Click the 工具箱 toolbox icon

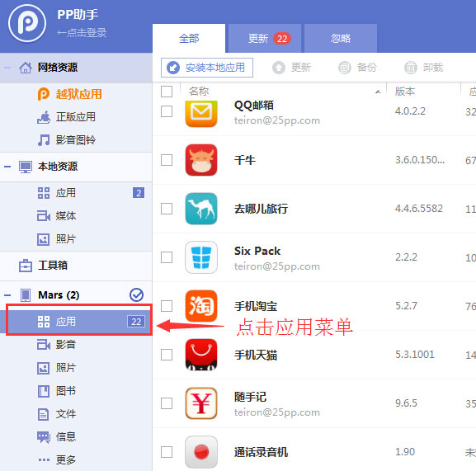(x=26, y=266)
